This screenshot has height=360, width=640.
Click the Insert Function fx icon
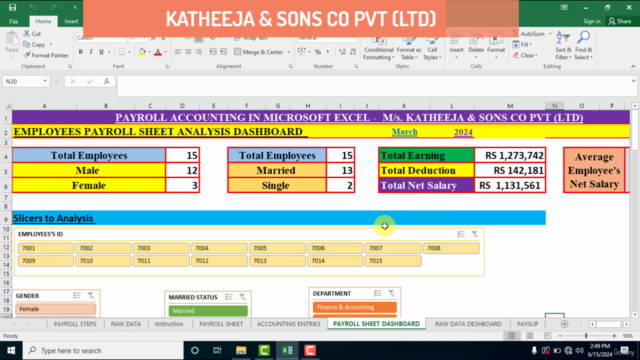[107, 82]
